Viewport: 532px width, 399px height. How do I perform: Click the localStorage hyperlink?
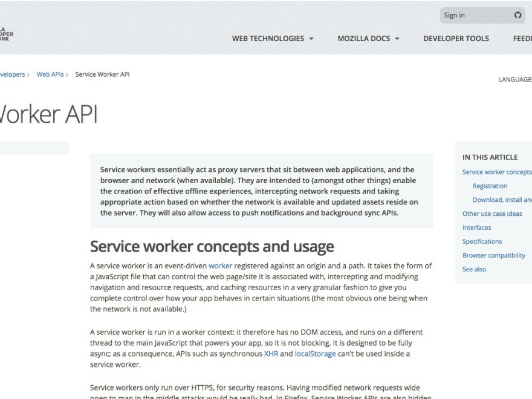315,354
